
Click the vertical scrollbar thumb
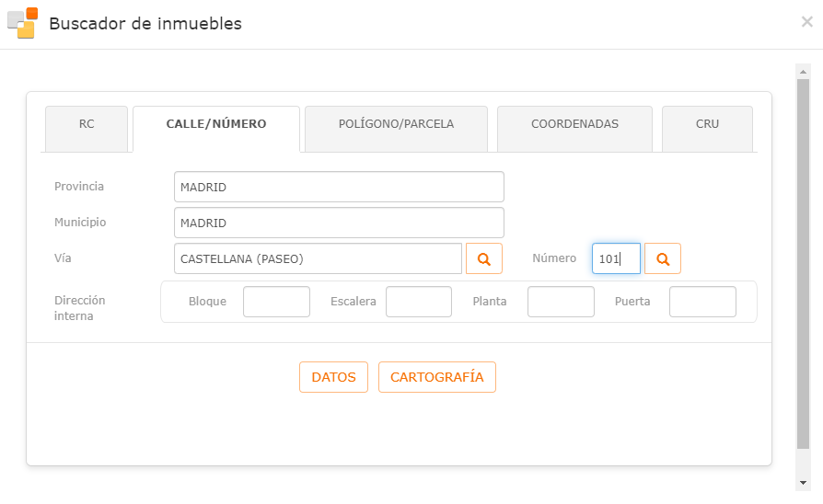803,264
